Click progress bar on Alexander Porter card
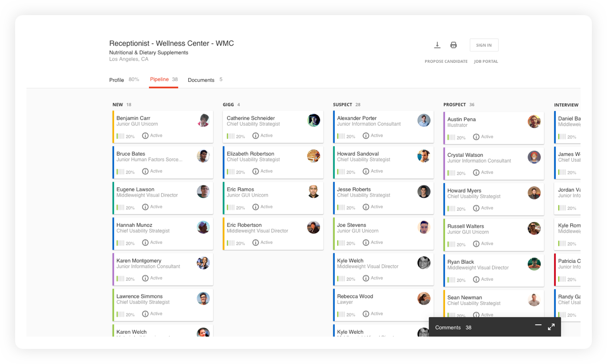 point(341,136)
